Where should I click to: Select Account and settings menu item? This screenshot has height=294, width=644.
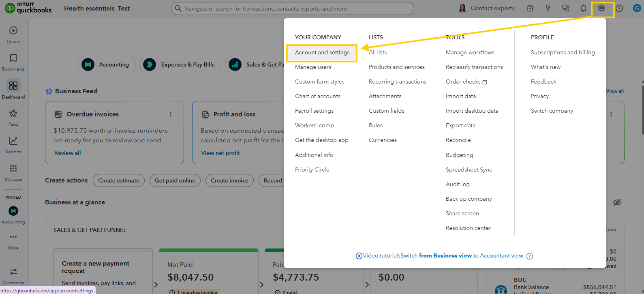click(x=322, y=53)
